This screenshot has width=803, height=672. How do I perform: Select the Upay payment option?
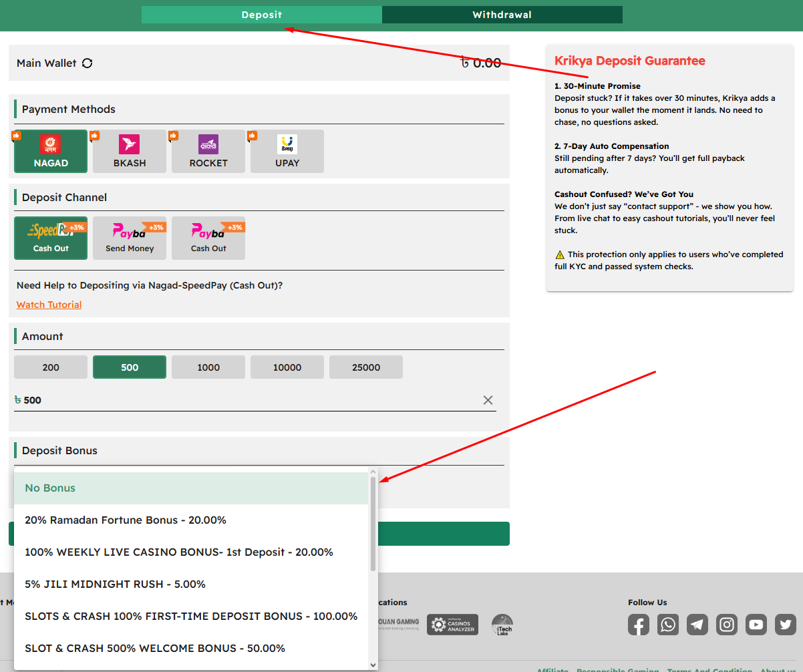click(x=287, y=152)
